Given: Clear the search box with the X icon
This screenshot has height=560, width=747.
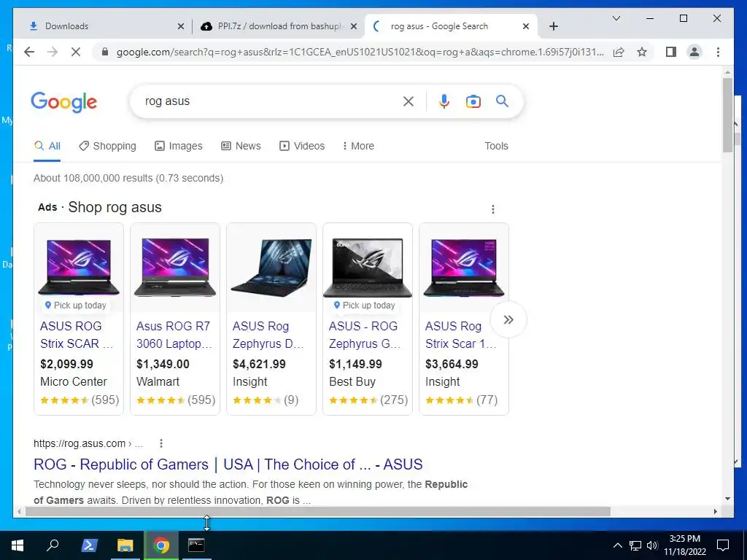Looking at the screenshot, I should 409,101.
